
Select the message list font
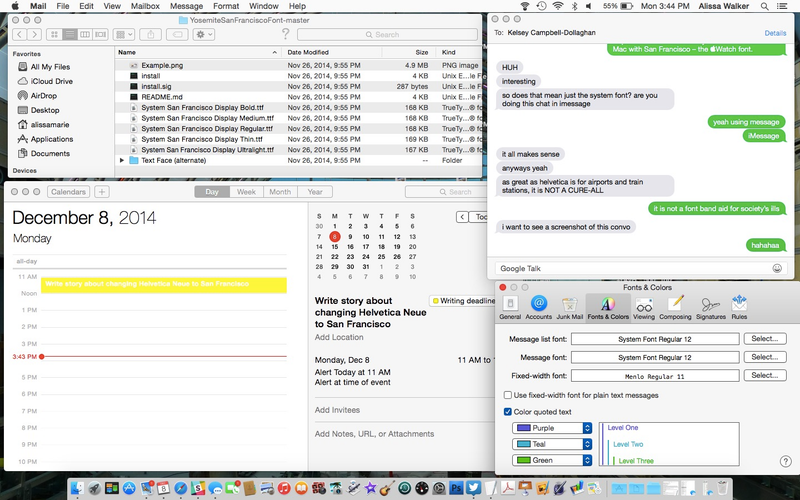(x=765, y=339)
